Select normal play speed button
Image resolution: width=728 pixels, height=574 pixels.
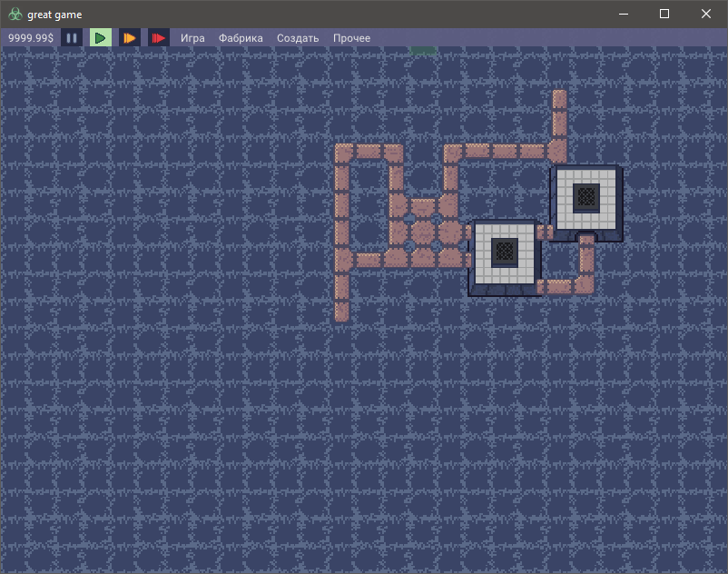(x=100, y=38)
